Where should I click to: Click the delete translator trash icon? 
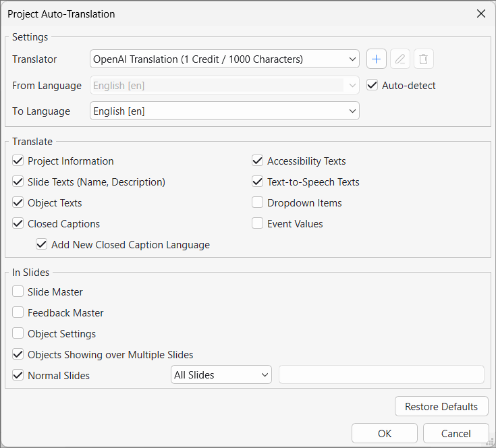(x=423, y=59)
